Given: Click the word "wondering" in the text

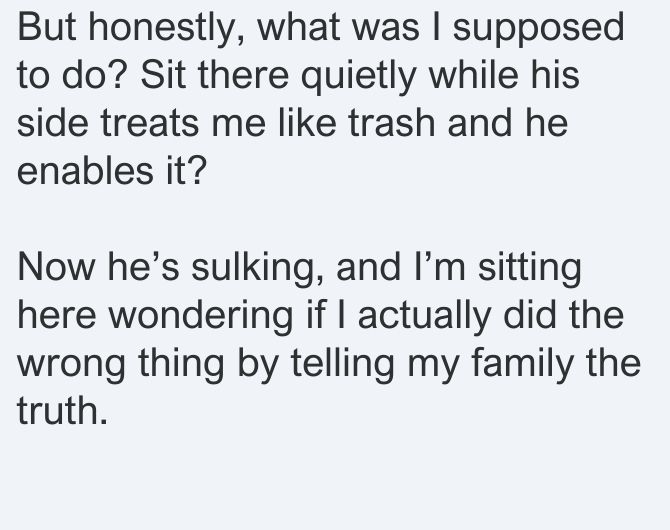Looking at the screenshot, I should [200, 316].
